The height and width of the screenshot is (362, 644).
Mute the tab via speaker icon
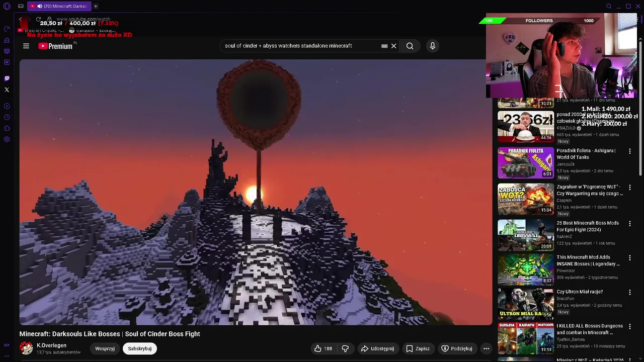(x=40, y=7)
